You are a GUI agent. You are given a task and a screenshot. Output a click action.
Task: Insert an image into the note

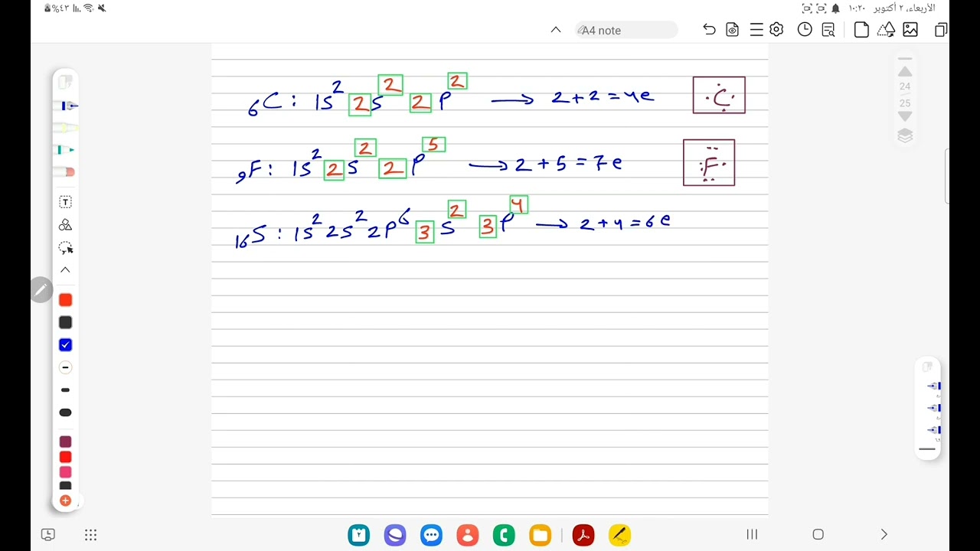(910, 30)
